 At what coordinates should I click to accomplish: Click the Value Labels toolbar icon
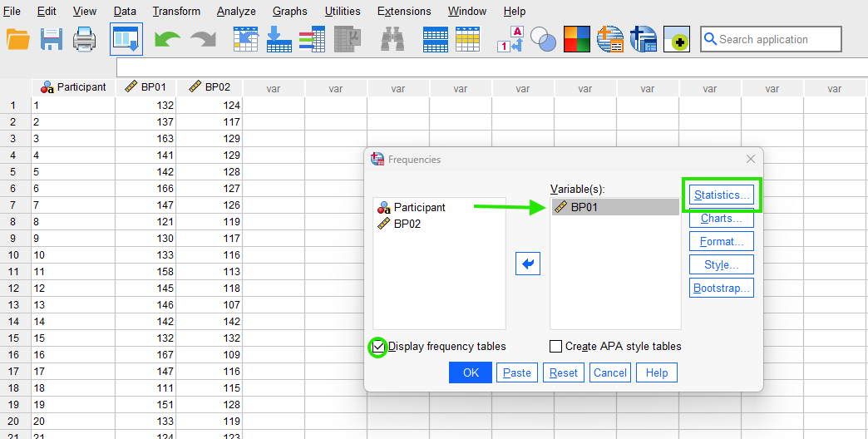point(509,39)
